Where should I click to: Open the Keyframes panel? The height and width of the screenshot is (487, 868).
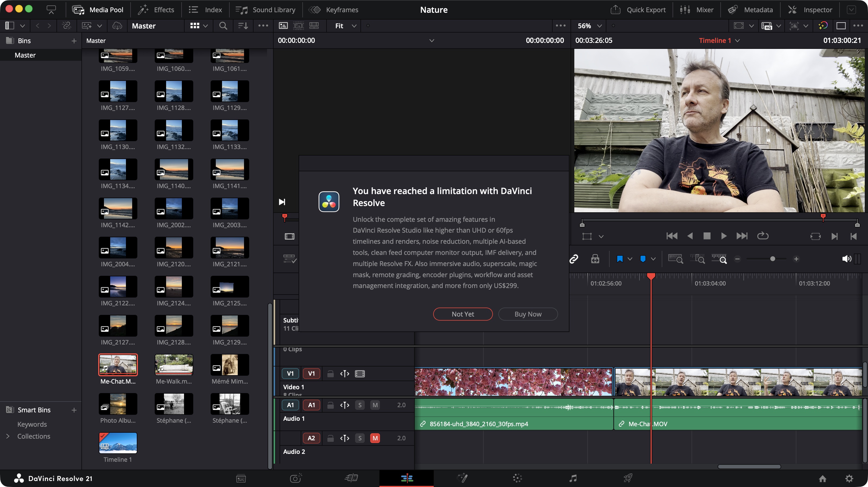pyautogui.click(x=334, y=10)
